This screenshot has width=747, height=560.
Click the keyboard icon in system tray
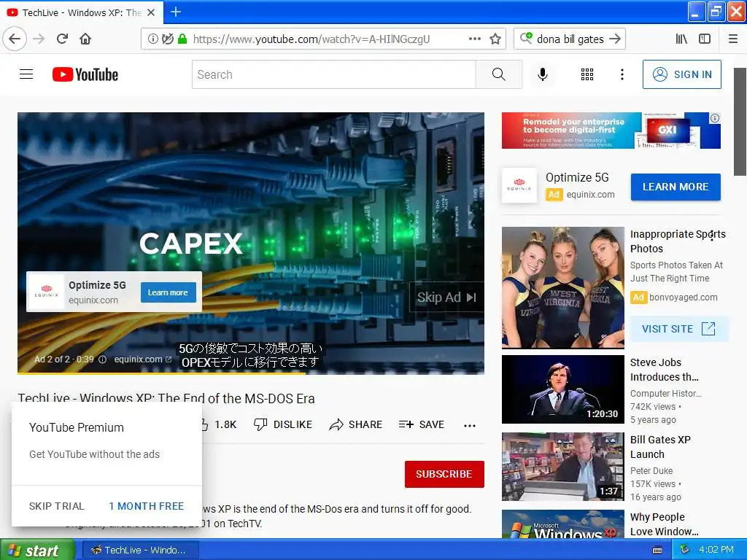coord(657,551)
